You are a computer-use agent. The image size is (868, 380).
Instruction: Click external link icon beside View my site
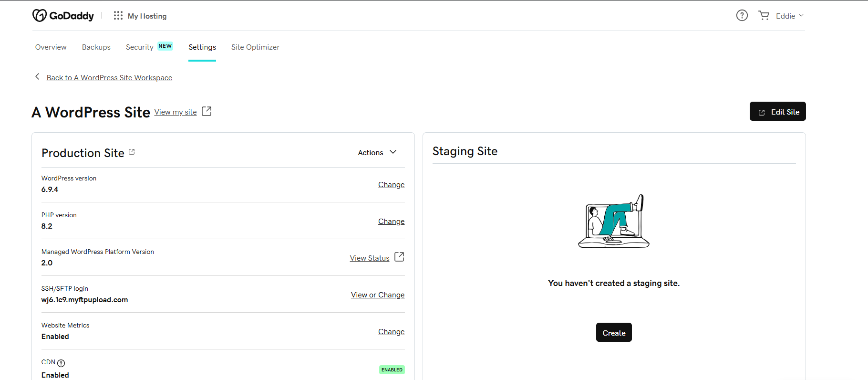coord(207,111)
